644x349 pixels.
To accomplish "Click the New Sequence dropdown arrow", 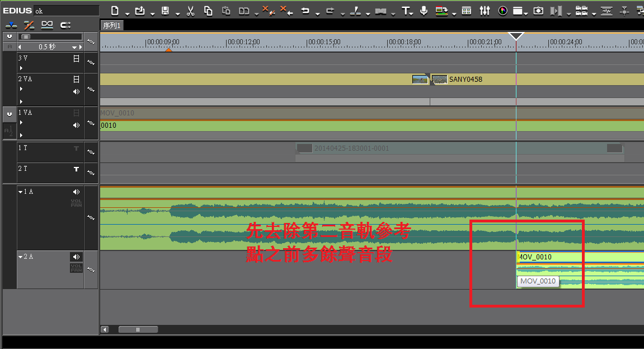I will (x=128, y=13).
